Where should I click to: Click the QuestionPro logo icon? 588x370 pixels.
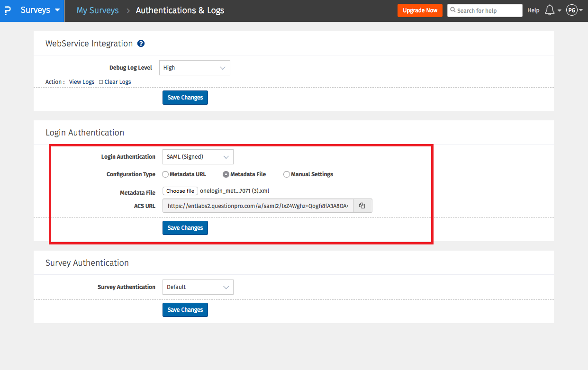click(x=8, y=10)
